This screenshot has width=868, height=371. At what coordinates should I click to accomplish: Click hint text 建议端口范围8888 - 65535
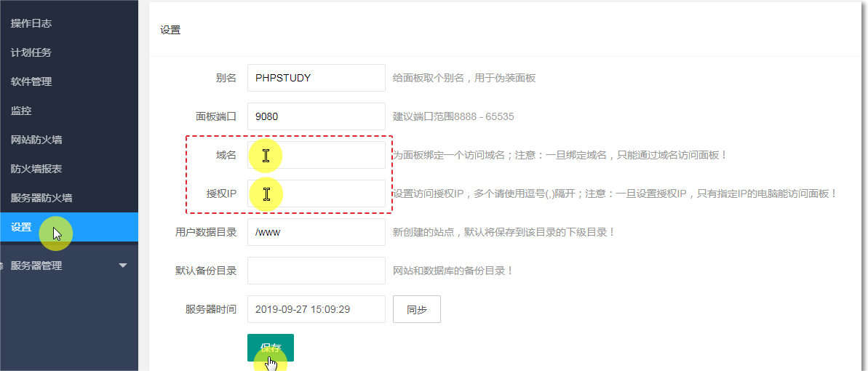point(453,117)
